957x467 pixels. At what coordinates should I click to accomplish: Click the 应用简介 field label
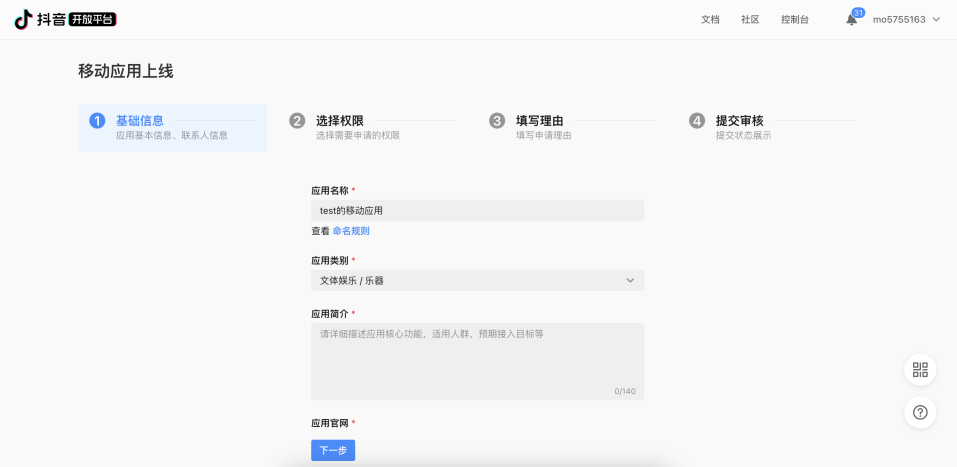point(330,313)
